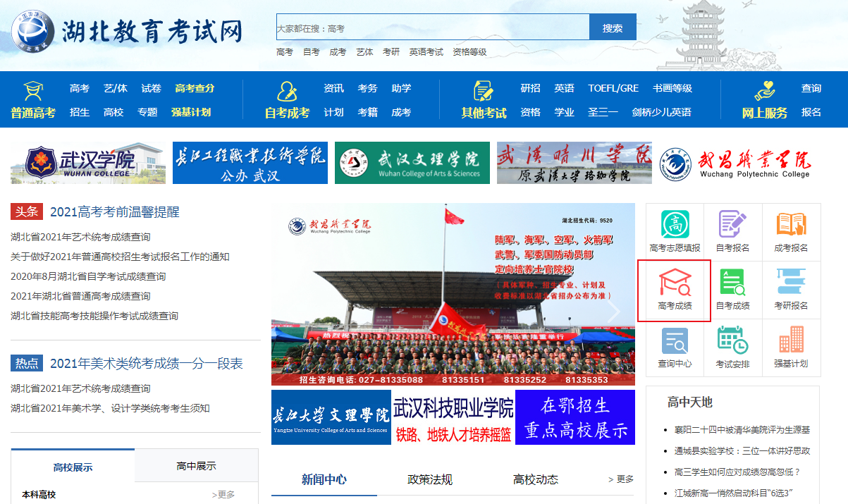Click the 自考报名 registration icon

click(x=733, y=231)
